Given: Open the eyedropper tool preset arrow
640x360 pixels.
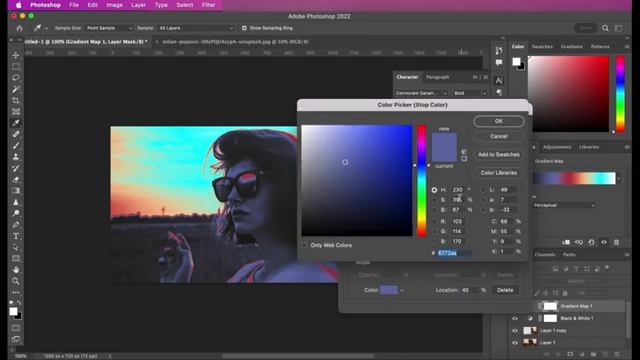Looking at the screenshot, I should pyautogui.click(x=47, y=28).
